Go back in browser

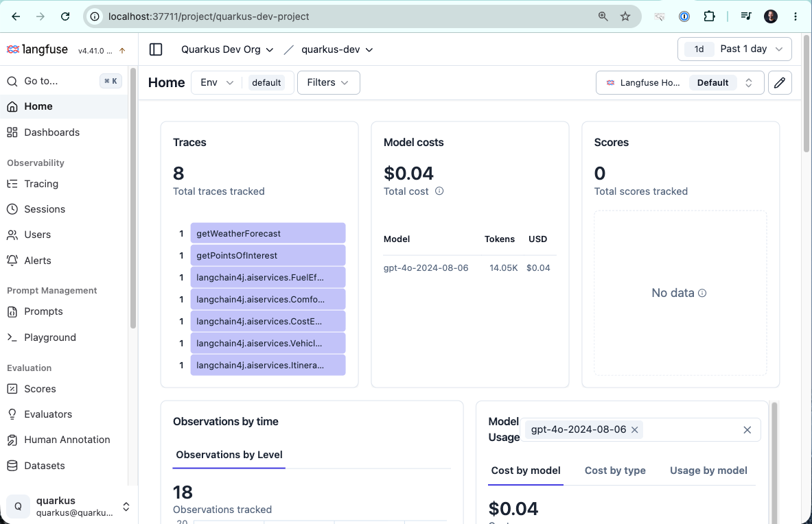[16, 16]
